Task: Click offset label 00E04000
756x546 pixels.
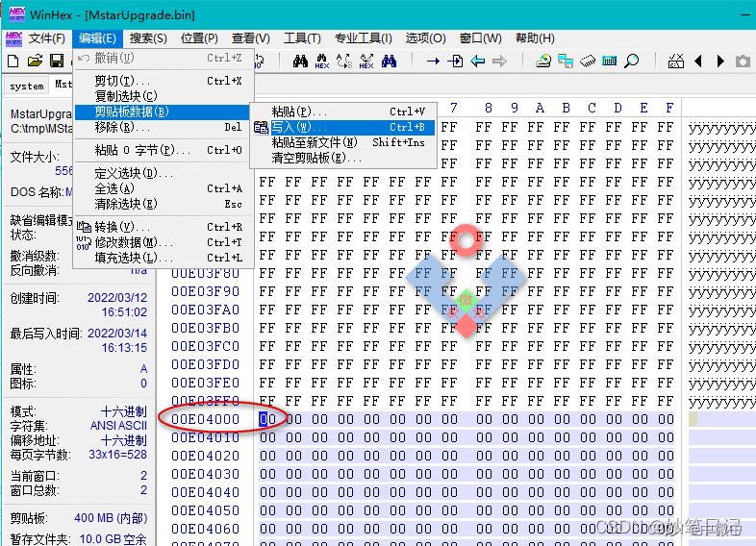Action: (206, 419)
